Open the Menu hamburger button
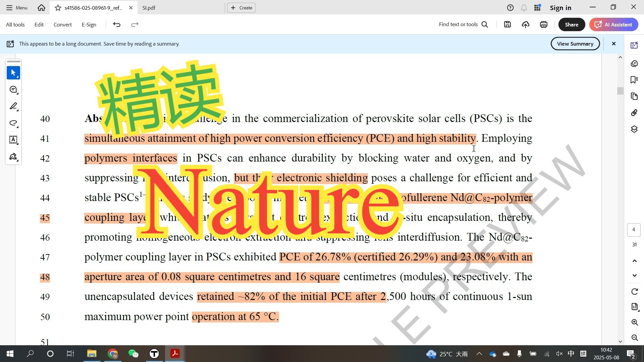 click(17, 7)
